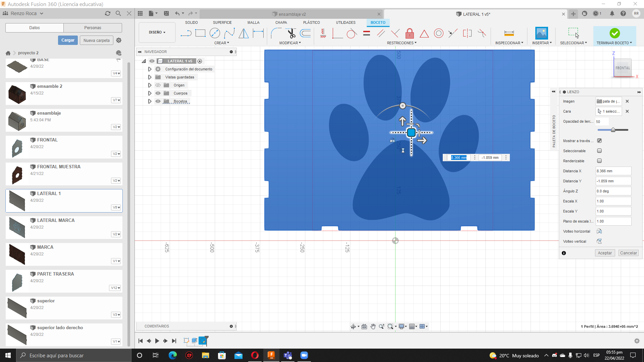Click the Save icon in toolbar
644x362 pixels.
point(166,13)
